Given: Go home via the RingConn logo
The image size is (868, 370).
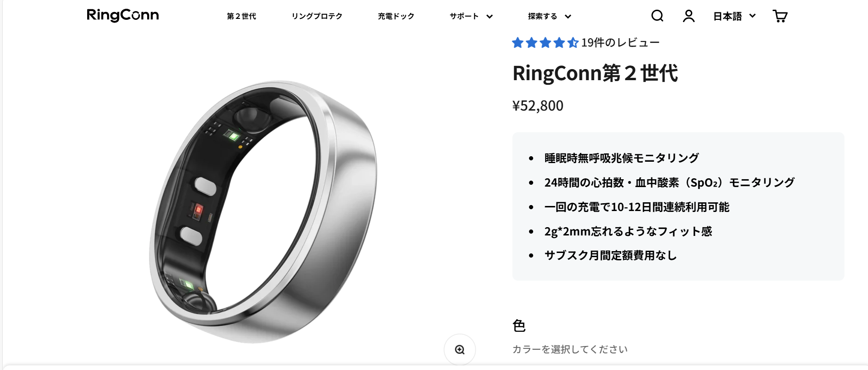Looking at the screenshot, I should click(x=123, y=15).
